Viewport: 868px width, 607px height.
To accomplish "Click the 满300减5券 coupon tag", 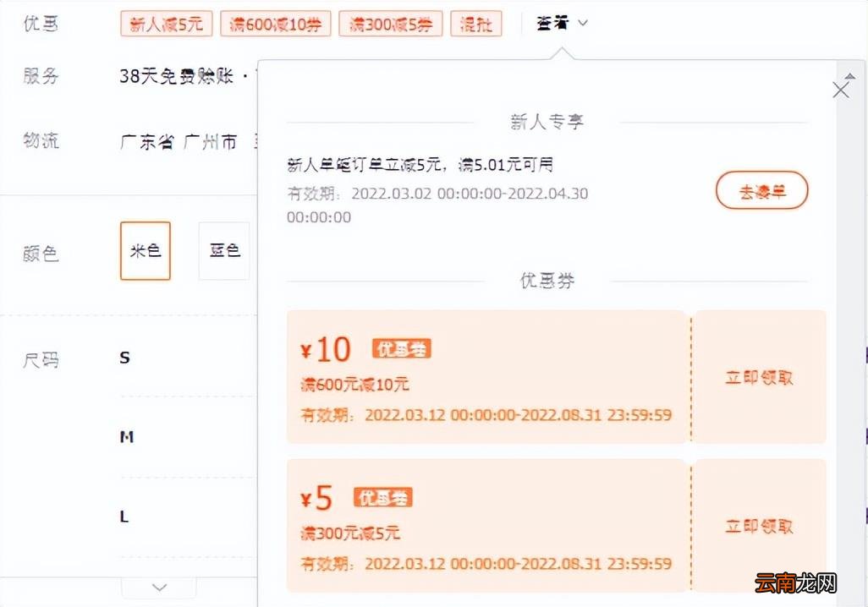I will coord(390,24).
